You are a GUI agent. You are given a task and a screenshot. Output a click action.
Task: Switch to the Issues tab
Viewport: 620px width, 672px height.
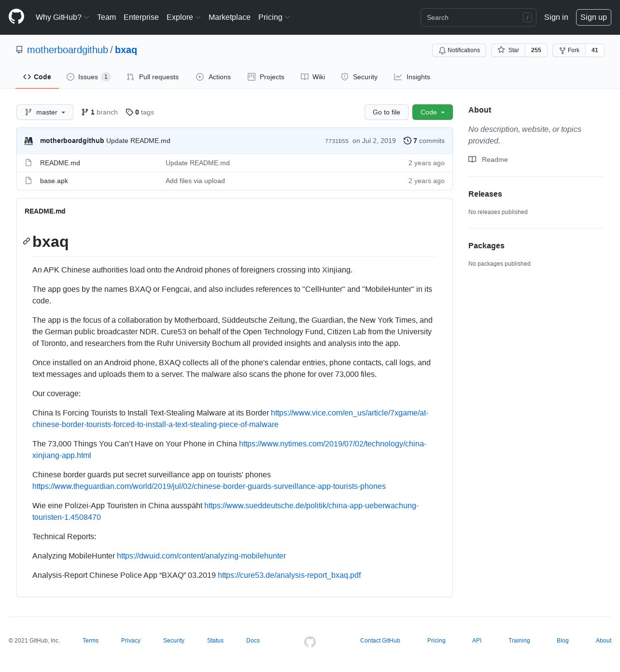[89, 77]
